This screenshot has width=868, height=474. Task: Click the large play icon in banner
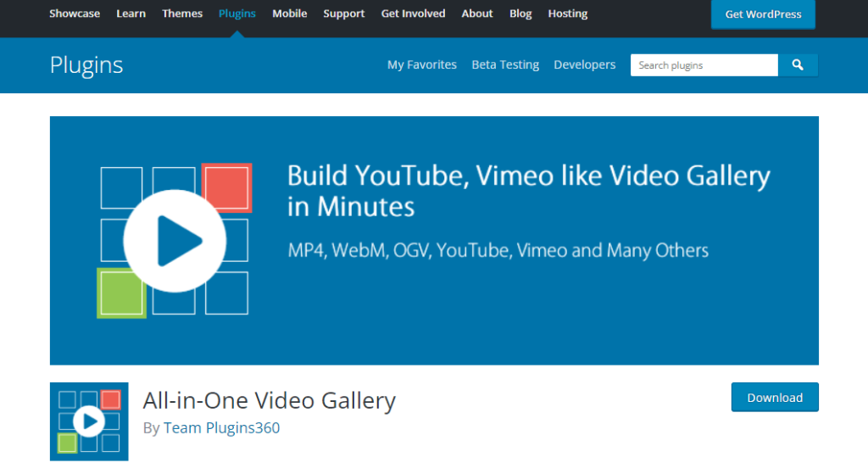pos(175,241)
